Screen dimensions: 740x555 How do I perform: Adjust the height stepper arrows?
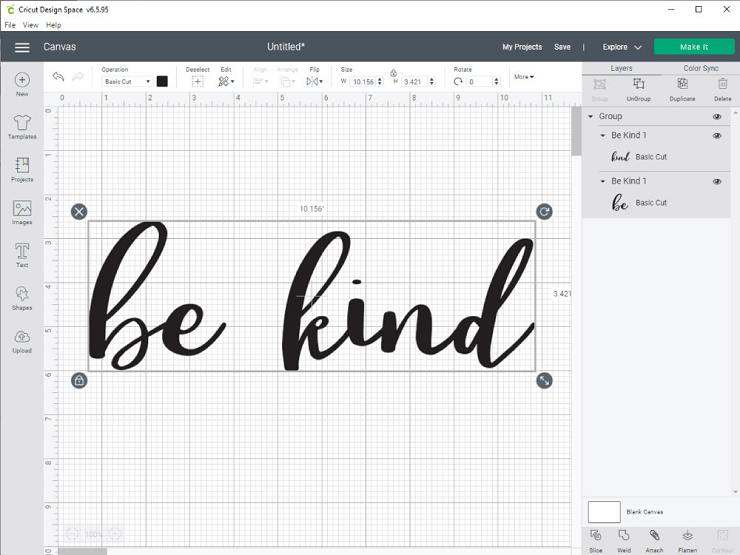tap(431, 82)
